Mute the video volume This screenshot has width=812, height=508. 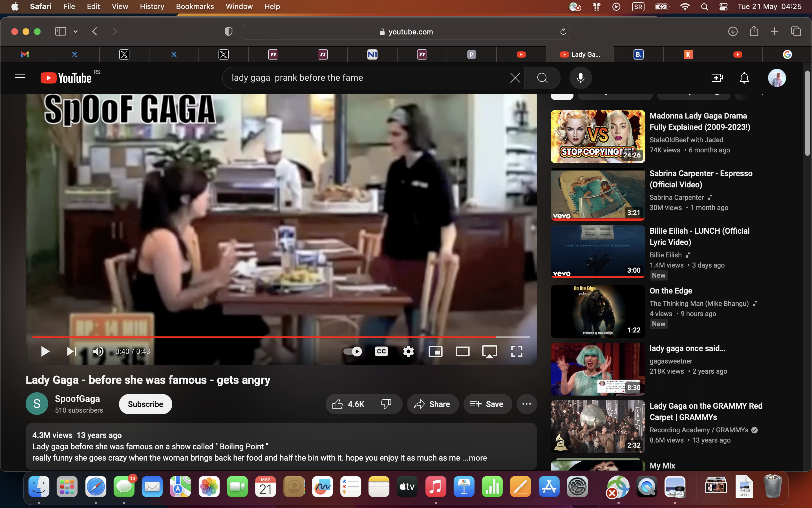98,351
